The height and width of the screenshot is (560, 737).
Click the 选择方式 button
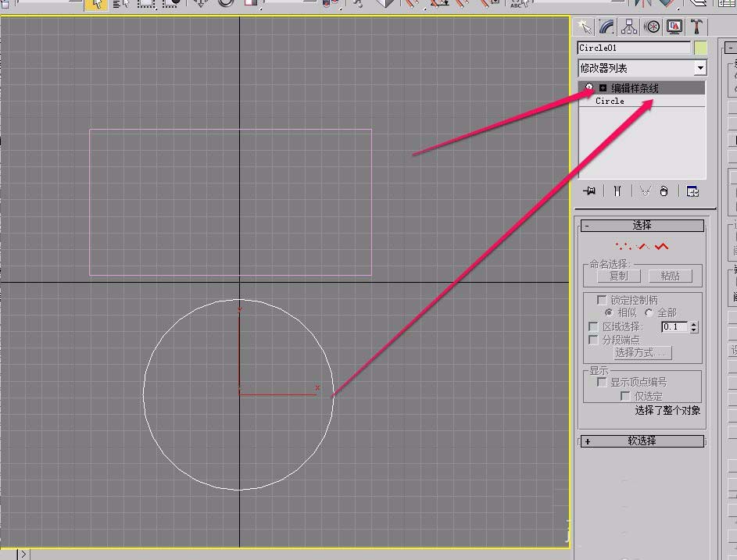coord(642,353)
